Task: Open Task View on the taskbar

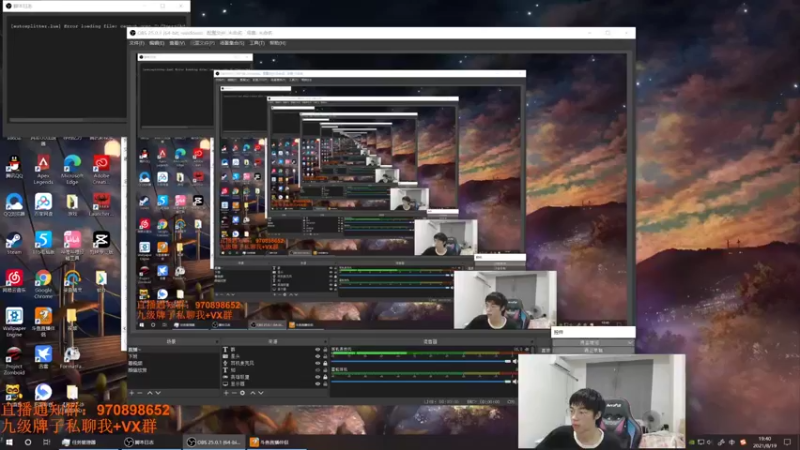Action: [x=46, y=442]
